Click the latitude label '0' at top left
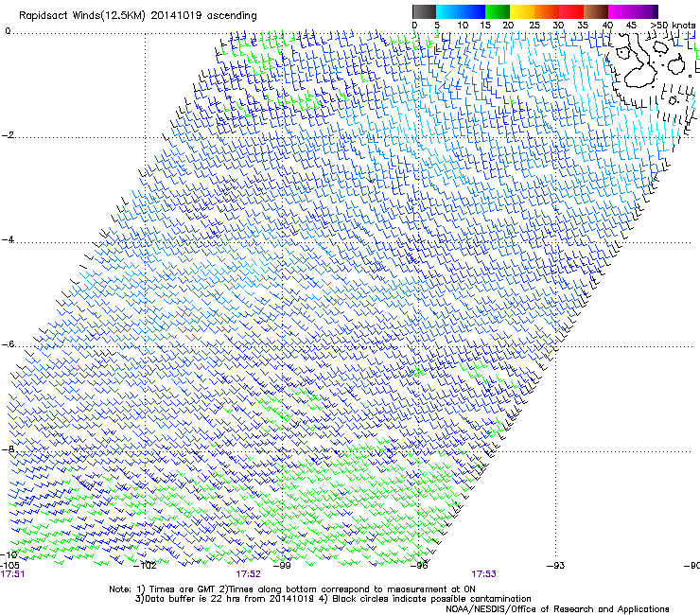Image resolution: width=700 pixels, height=615 pixels. tap(8, 31)
